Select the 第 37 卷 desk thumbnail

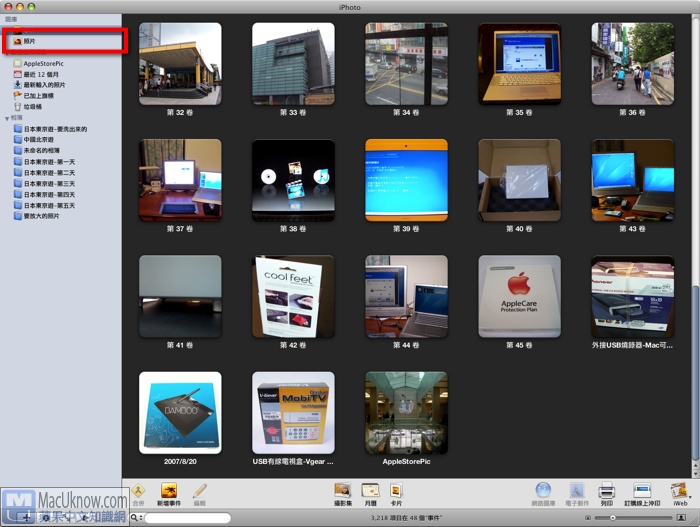pos(180,180)
